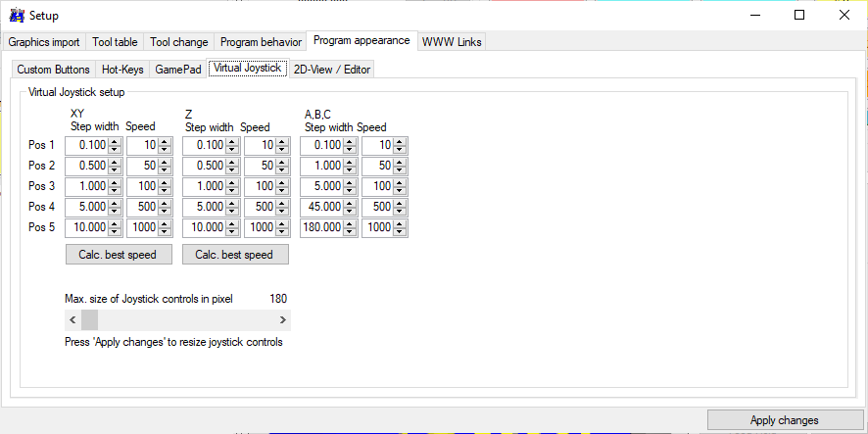The width and height of the screenshot is (868, 434).
Task: Switch to 2D-View / Editor sub-tab
Action: [331, 70]
